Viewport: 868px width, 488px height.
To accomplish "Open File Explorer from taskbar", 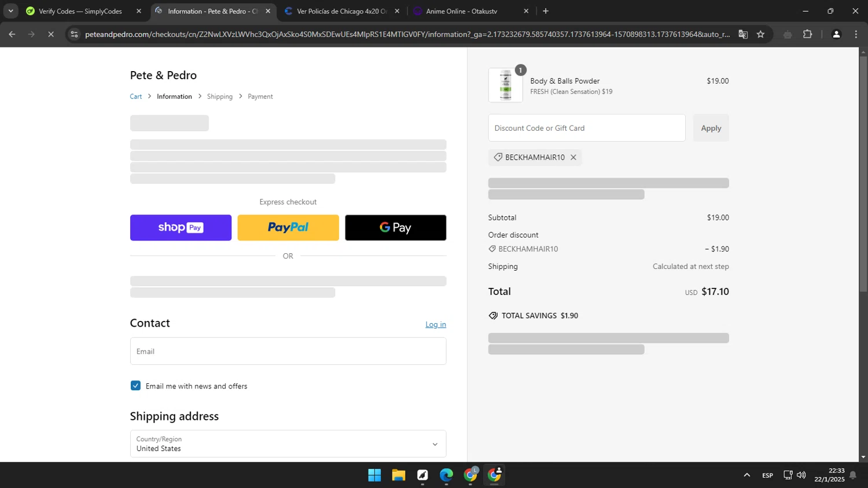I will point(399,475).
